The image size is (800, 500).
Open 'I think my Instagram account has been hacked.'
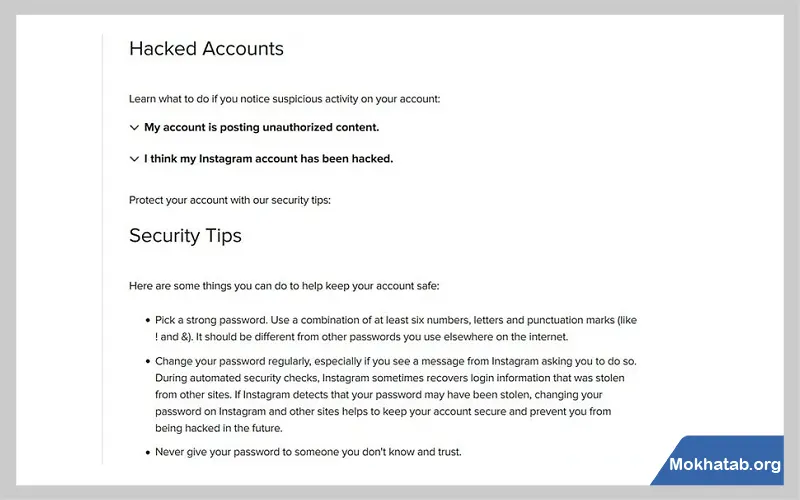coord(268,159)
